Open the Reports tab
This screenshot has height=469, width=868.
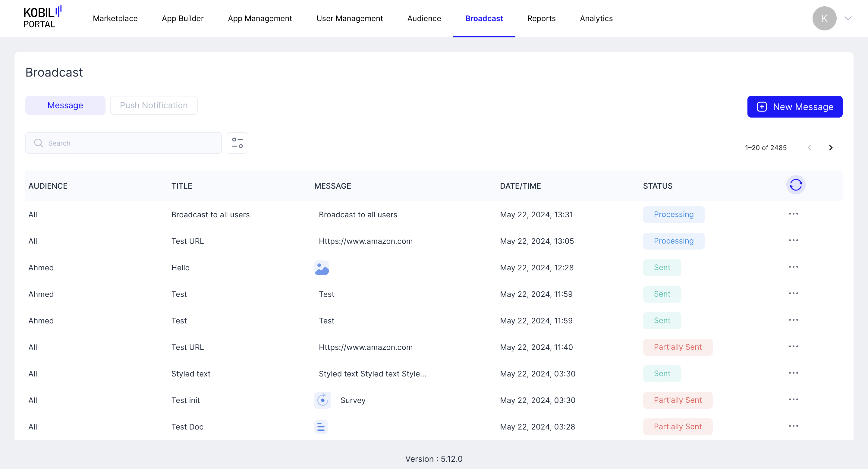pos(541,18)
